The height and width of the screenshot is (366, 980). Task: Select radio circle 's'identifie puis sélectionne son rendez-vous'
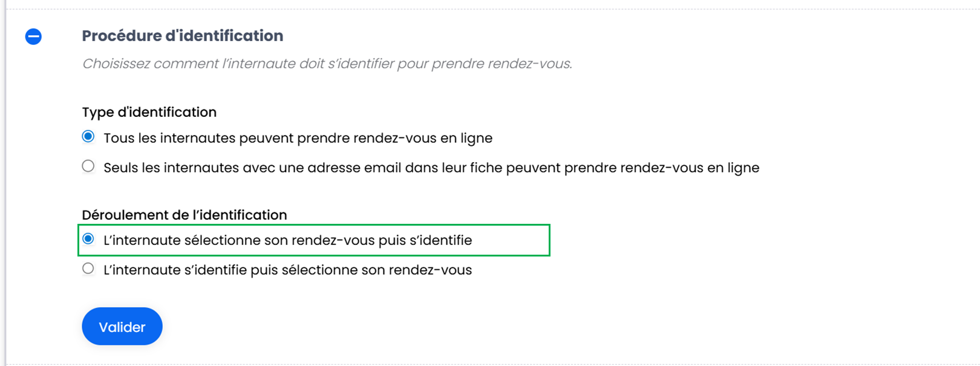[x=88, y=269]
